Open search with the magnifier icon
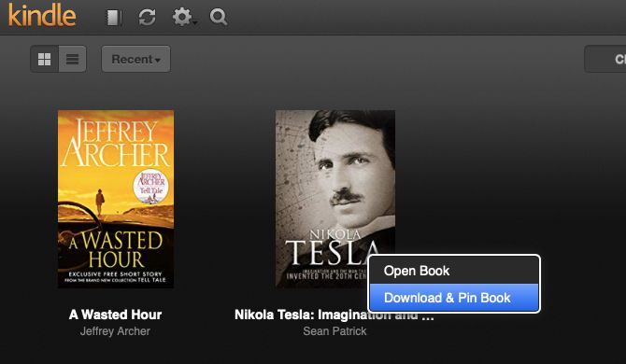 [219, 17]
